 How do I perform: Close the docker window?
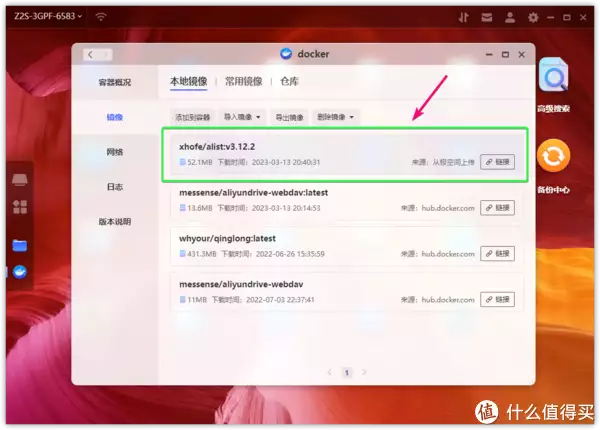(522, 55)
